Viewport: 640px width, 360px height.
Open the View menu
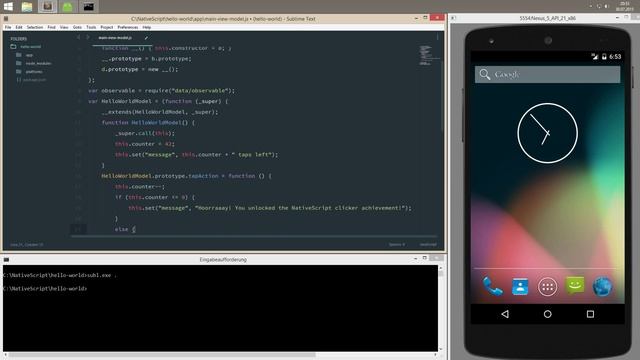point(64,27)
